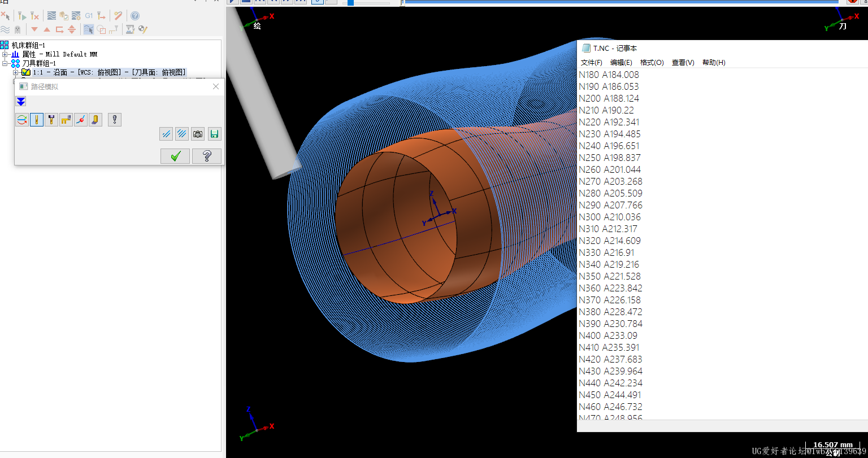Select the 1:1 - 沿面 operation row
868x458 pixels.
pyautogui.click(x=110, y=72)
